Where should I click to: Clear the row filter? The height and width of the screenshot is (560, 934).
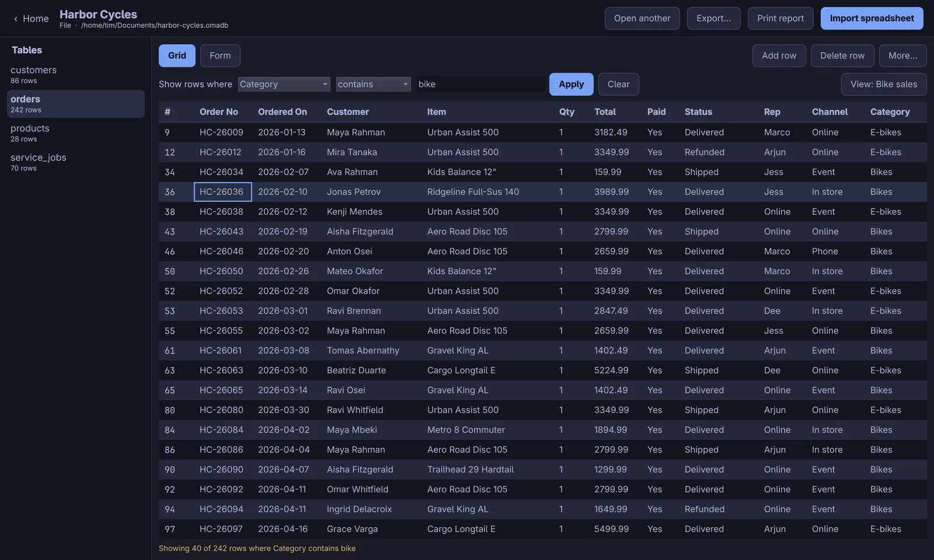click(x=618, y=84)
